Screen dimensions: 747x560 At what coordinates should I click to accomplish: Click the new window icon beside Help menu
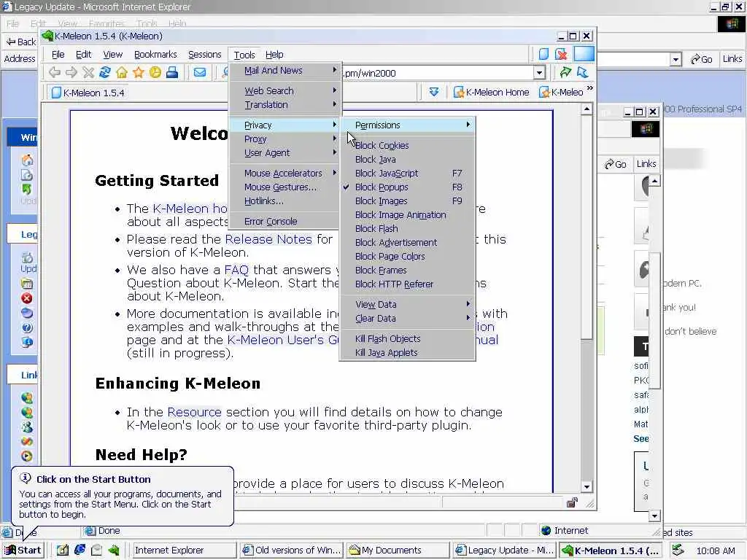point(543,54)
